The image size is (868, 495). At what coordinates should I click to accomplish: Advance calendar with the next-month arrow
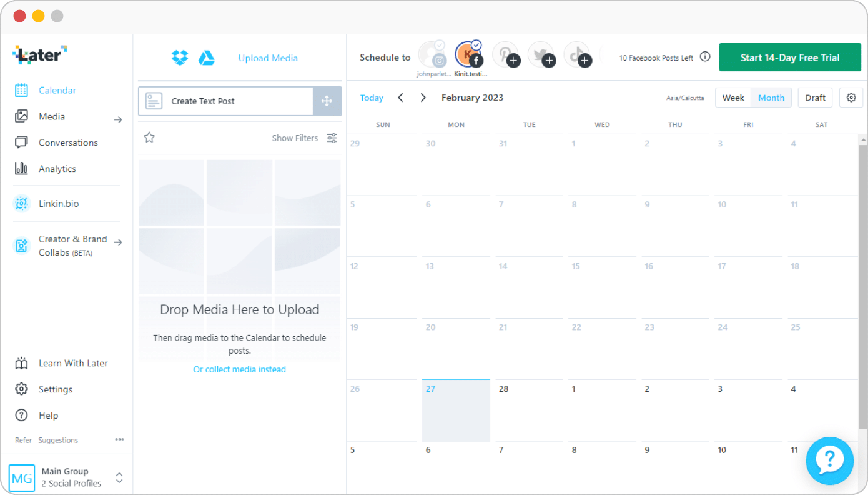[423, 97]
